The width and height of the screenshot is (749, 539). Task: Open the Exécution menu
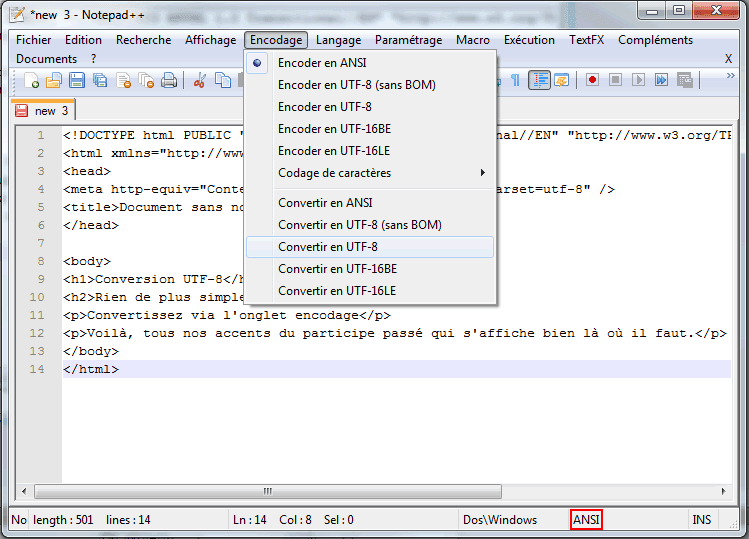[529, 40]
